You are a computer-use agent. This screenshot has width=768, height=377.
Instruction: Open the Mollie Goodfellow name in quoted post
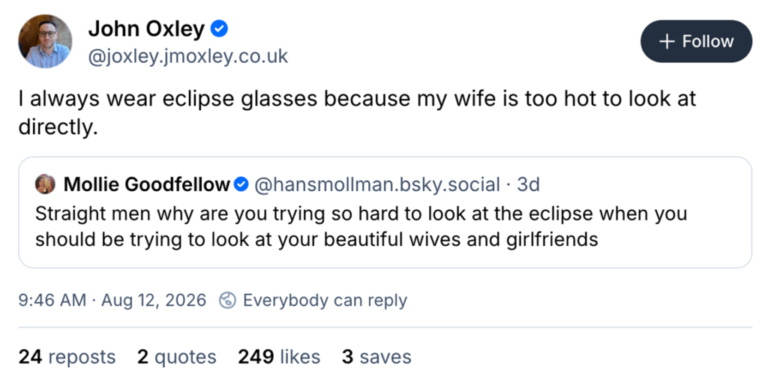pyautogui.click(x=147, y=185)
